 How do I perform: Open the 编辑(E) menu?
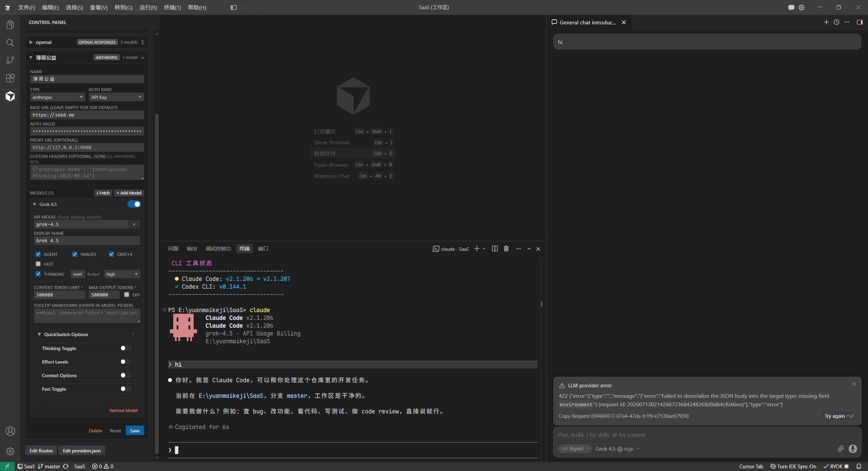coord(51,7)
